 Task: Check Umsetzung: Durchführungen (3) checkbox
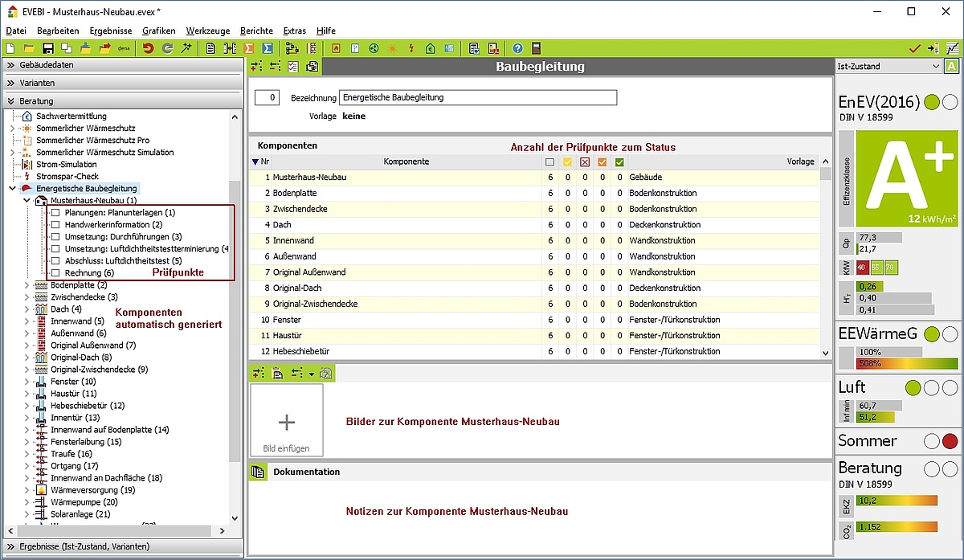click(55, 236)
